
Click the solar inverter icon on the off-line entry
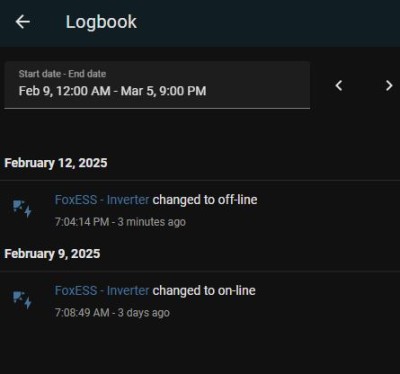point(22,209)
